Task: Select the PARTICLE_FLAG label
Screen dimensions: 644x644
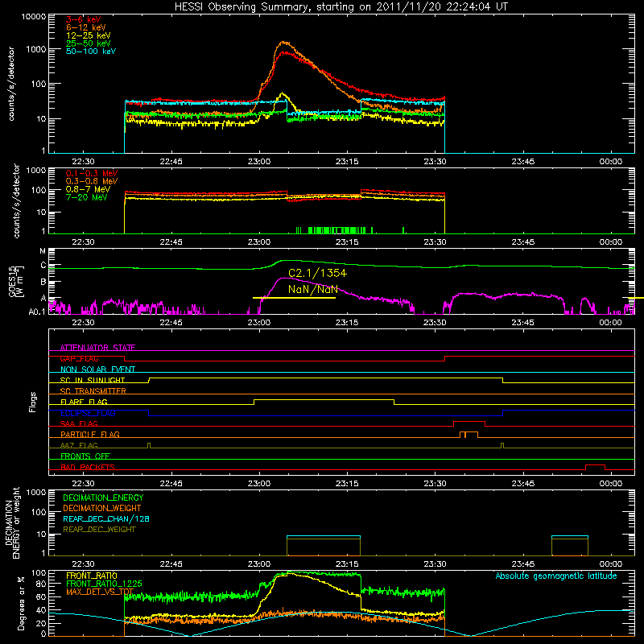Action: [90, 435]
